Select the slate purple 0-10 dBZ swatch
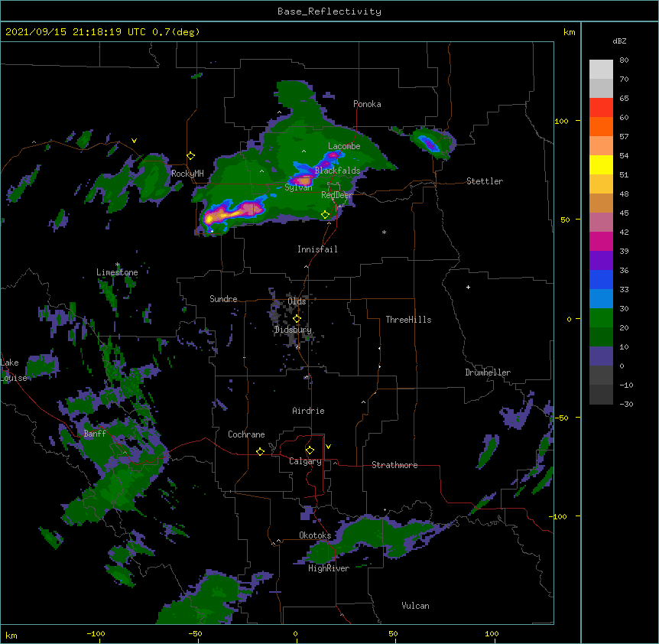Image resolution: width=659 pixels, height=644 pixels. coord(601,356)
